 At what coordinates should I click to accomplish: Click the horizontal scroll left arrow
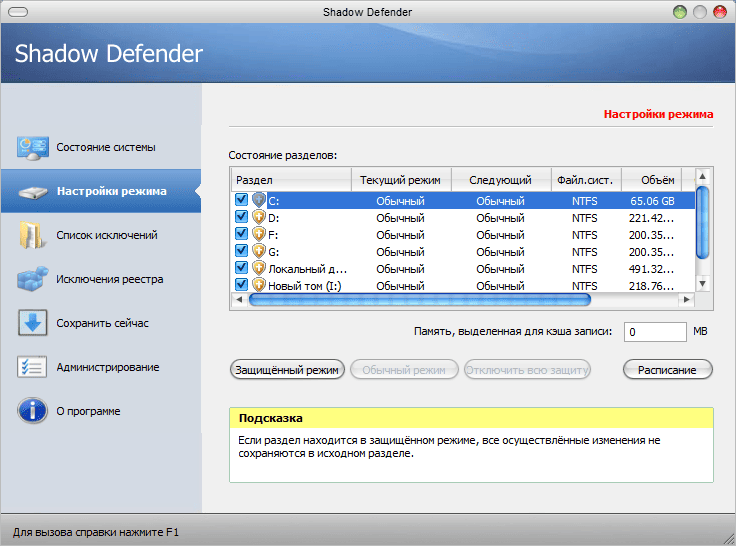(x=239, y=300)
